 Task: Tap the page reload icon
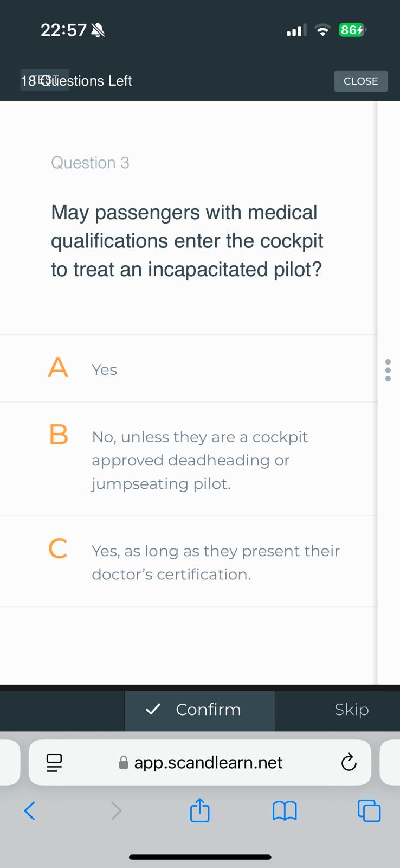pyautogui.click(x=349, y=762)
